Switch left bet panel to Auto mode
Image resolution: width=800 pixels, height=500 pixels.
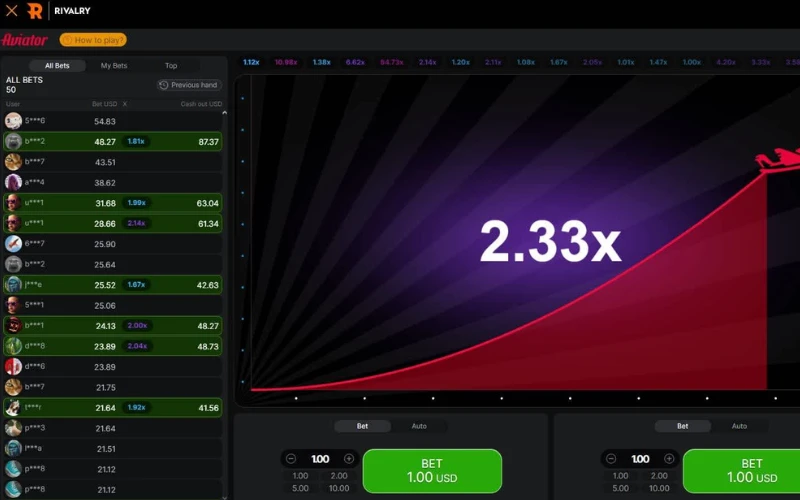point(419,426)
